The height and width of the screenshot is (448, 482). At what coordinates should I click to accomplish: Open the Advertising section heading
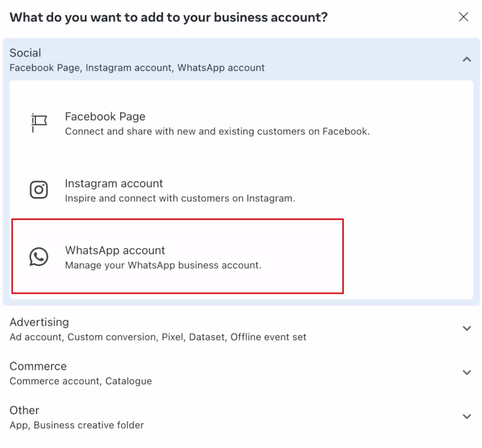tap(39, 322)
